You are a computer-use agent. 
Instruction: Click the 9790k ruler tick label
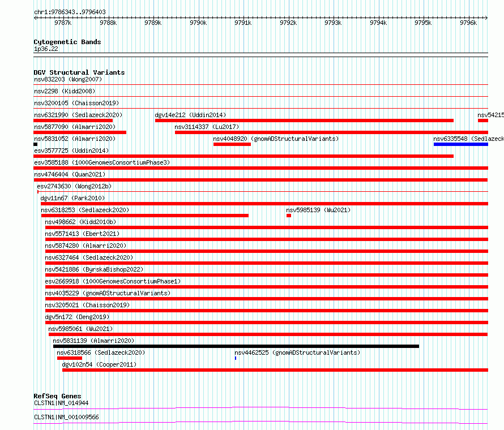(x=198, y=23)
